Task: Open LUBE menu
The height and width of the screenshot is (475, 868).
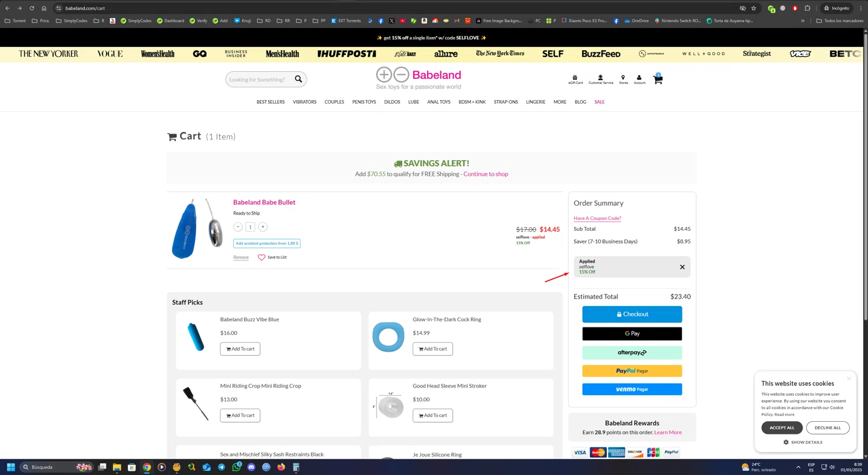Action: click(414, 102)
